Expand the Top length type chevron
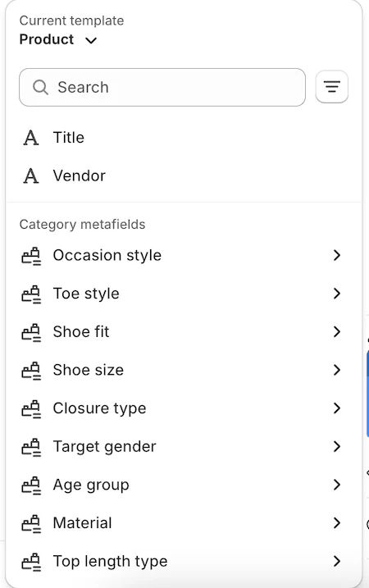Image resolution: width=369 pixels, height=588 pixels. pos(337,561)
